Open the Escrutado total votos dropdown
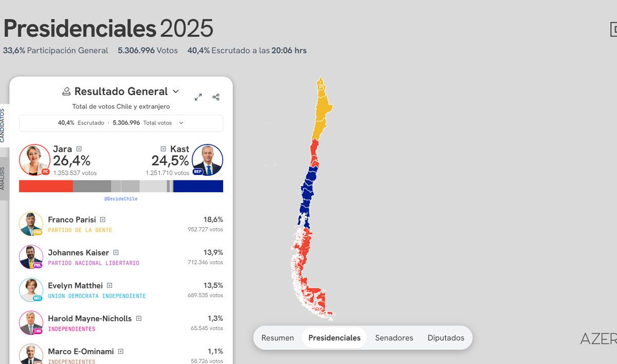The width and height of the screenshot is (617, 364). 181,123
